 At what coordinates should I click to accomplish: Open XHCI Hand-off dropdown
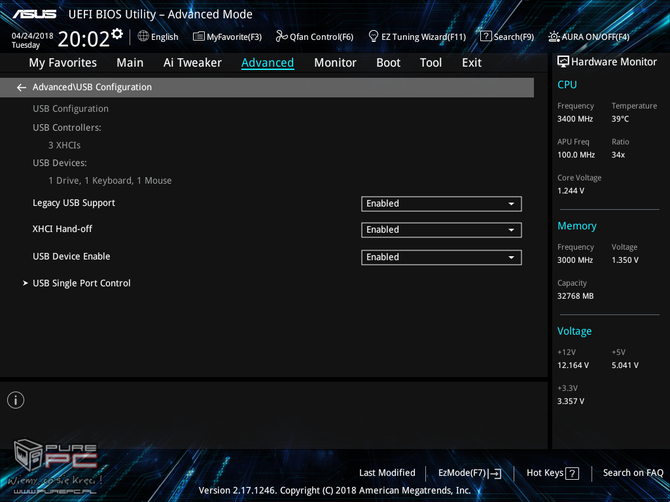441,230
